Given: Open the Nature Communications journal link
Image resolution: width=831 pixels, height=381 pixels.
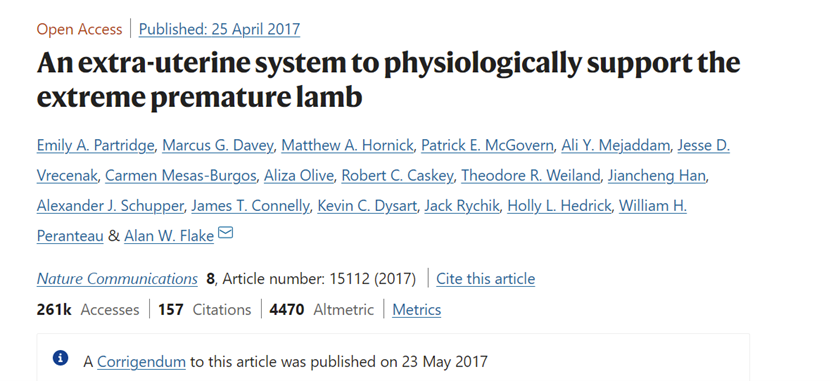Looking at the screenshot, I should 117,279.
